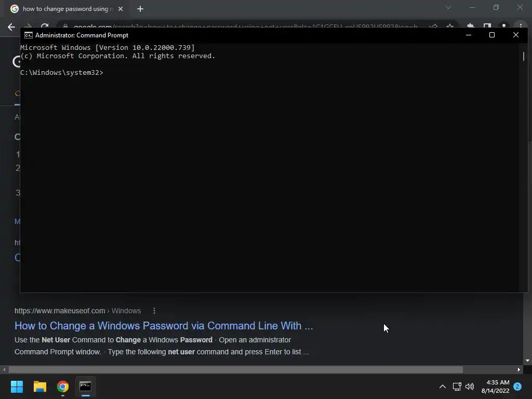Viewport: 532px width, 399px height.
Task: Show hidden system tray icons
Action: 443,387
